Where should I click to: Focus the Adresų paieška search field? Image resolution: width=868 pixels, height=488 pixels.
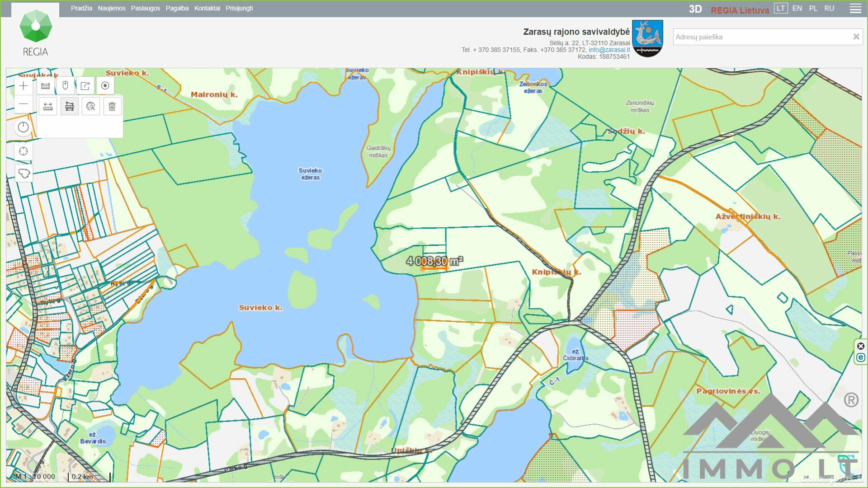coord(762,37)
